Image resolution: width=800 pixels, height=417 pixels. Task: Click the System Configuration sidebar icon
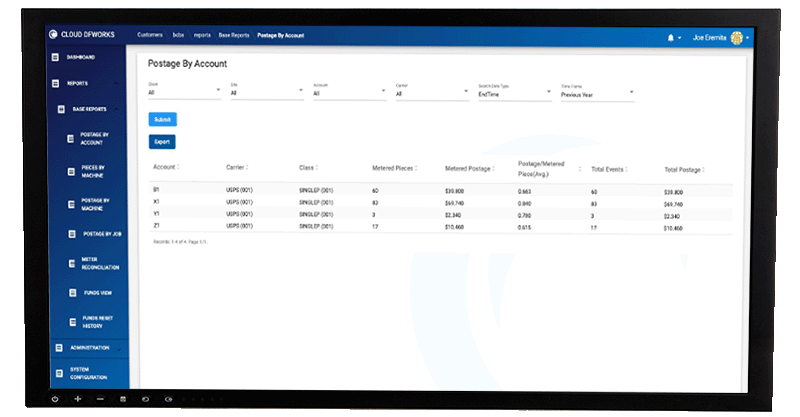pos(59,373)
